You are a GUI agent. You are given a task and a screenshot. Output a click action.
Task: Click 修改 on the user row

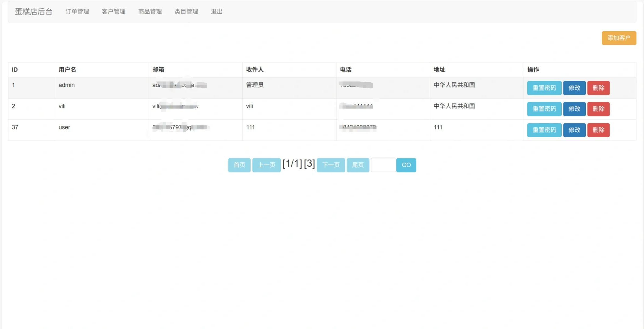574,130
